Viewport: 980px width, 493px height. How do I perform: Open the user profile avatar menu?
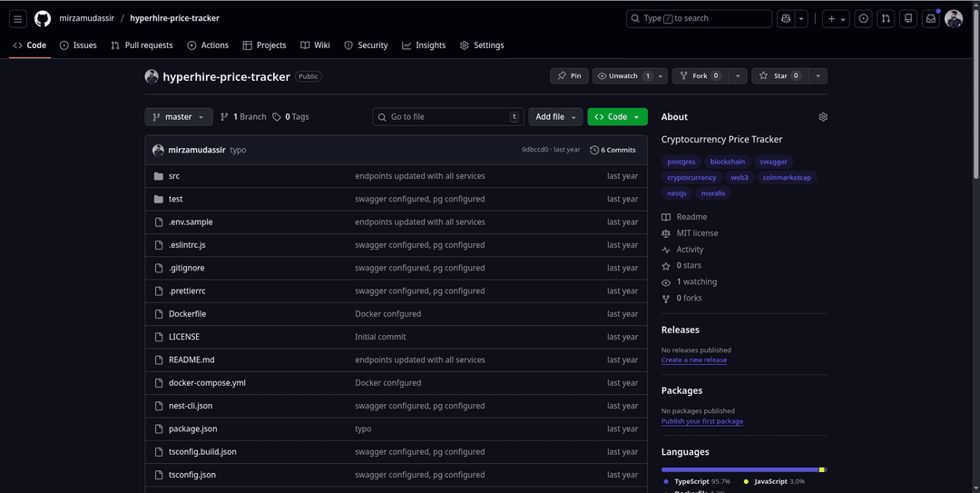tap(954, 19)
